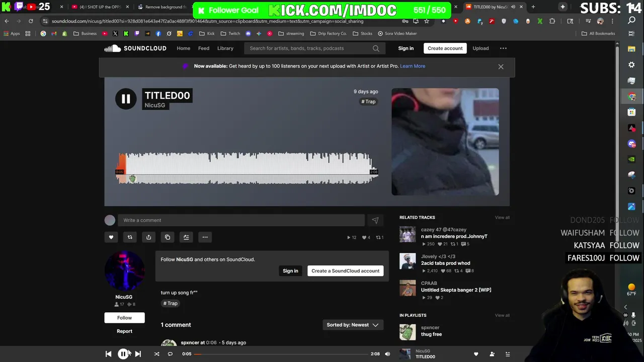This screenshot has height=362, width=644.
Task: Follow NicuSG with the Follow button
Action: (x=124, y=318)
